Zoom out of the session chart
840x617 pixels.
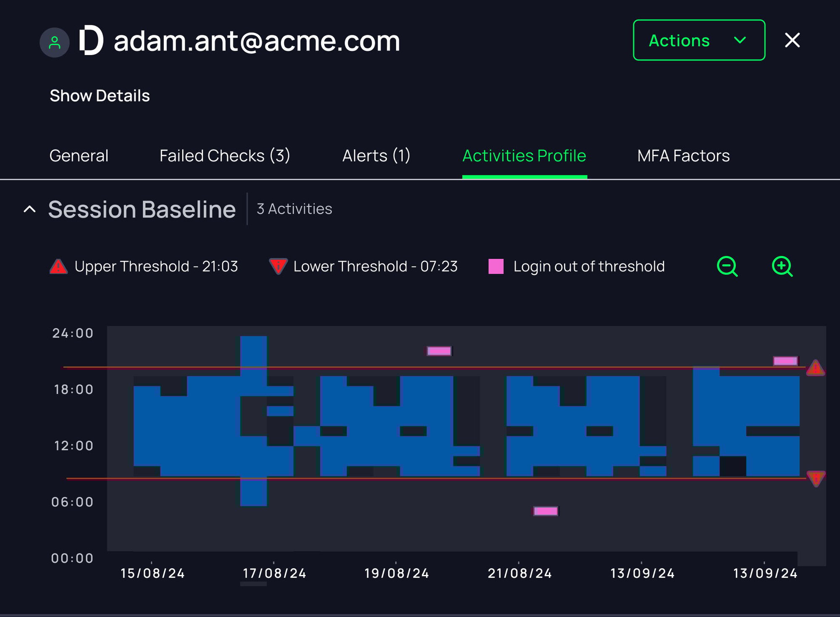(x=727, y=266)
